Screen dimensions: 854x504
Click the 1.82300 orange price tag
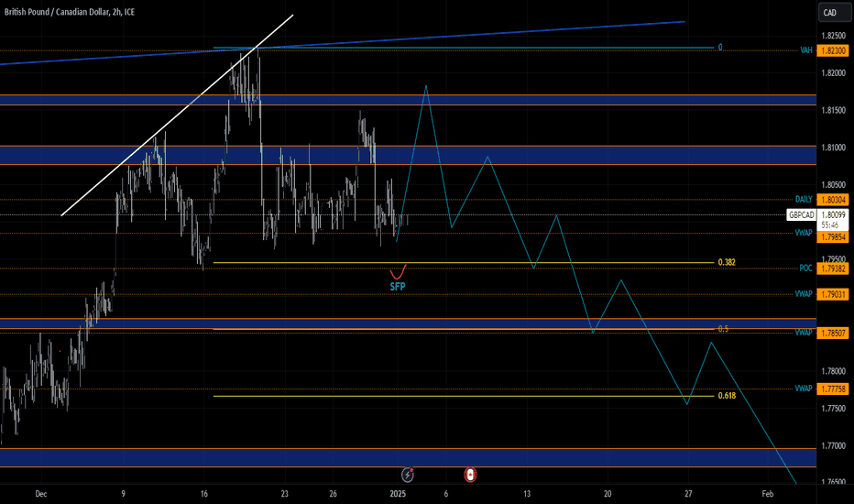tap(833, 50)
